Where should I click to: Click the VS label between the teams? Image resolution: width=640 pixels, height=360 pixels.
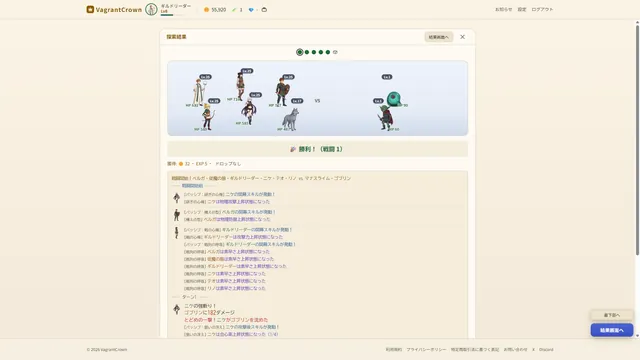[x=317, y=100]
